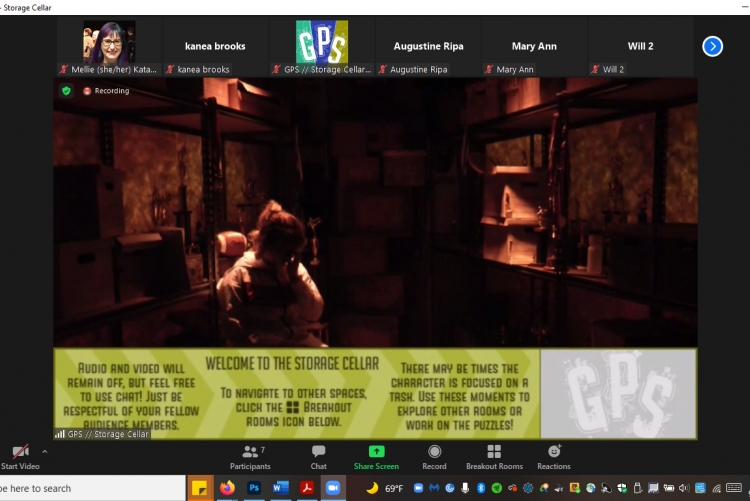Click the Recording indicator

click(106, 91)
